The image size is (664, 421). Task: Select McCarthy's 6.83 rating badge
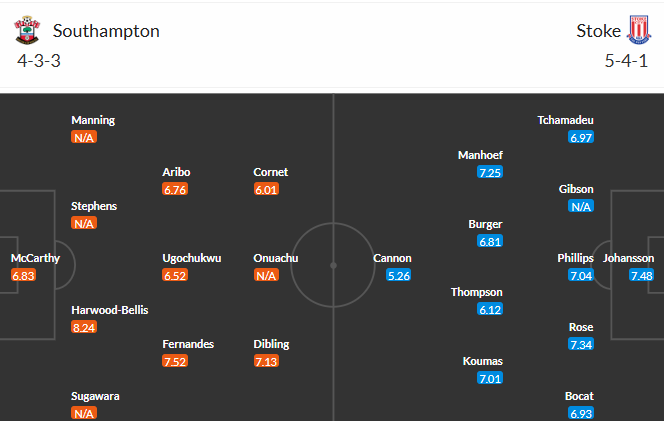23,276
